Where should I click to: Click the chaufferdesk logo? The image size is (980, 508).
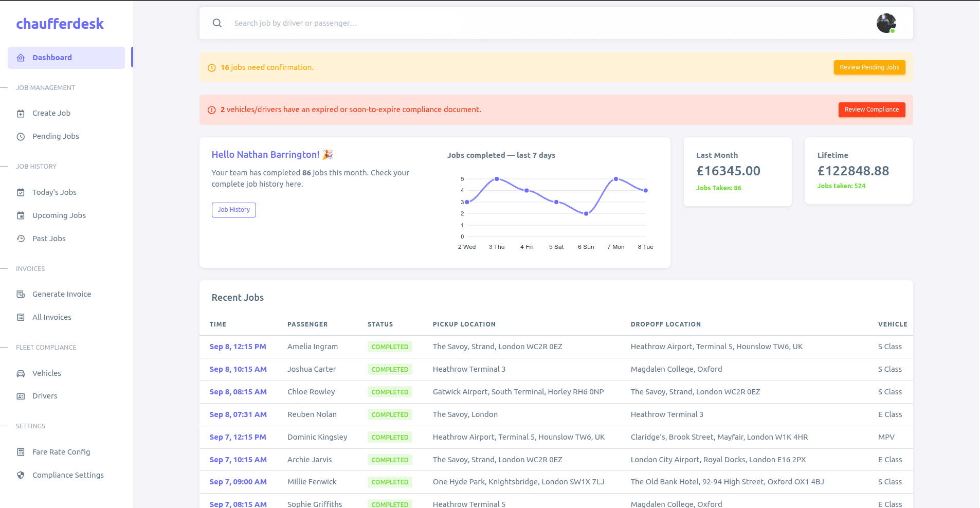(x=60, y=24)
